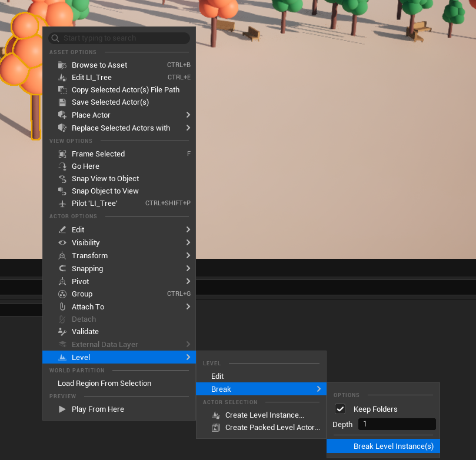Click the Save Selected Actor(s) icon
476x460 pixels.
coord(62,102)
